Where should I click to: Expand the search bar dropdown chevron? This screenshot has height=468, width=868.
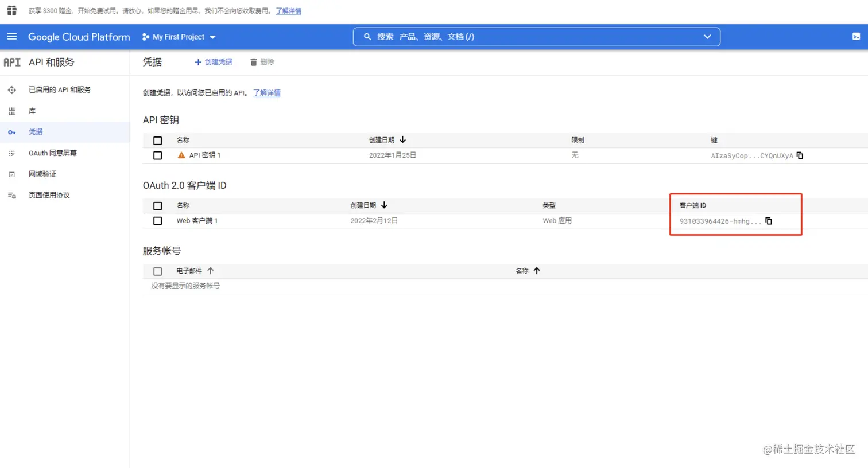[x=707, y=37]
